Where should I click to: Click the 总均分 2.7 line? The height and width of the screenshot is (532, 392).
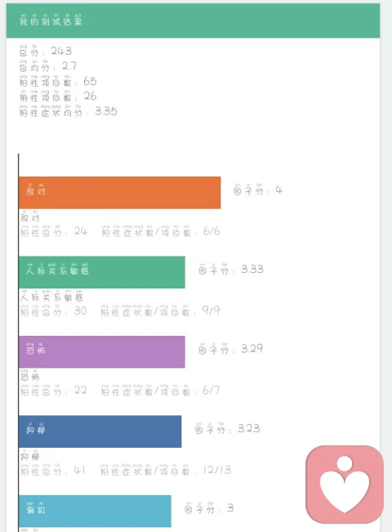pyautogui.click(x=48, y=65)
